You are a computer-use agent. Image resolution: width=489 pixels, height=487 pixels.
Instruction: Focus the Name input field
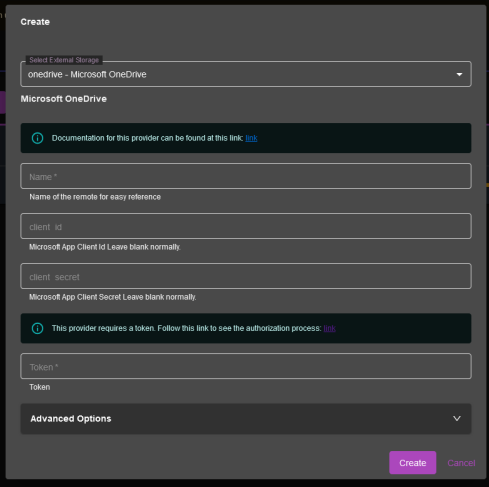click(x=246, y=176)
